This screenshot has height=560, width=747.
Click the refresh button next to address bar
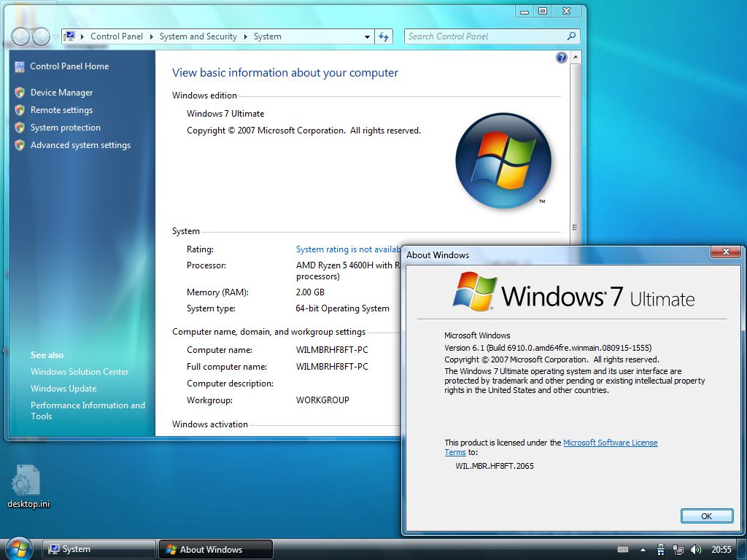384,36
